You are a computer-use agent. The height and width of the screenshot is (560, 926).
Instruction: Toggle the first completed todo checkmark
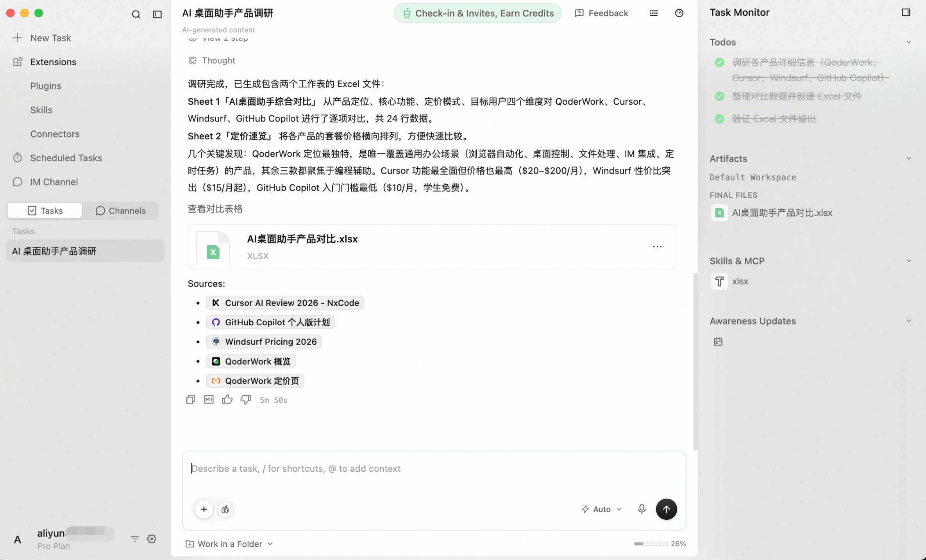(719, 62)
